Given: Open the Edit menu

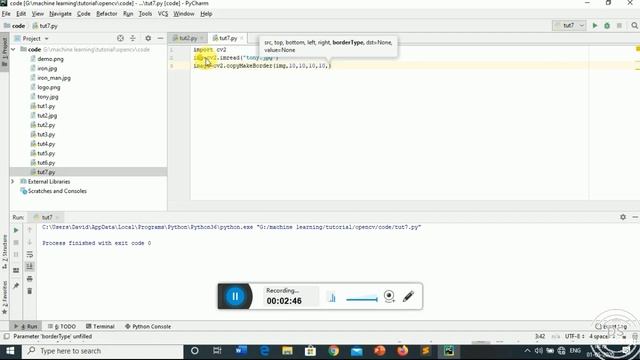Looking at the screenshot, I should coord(21,13).
